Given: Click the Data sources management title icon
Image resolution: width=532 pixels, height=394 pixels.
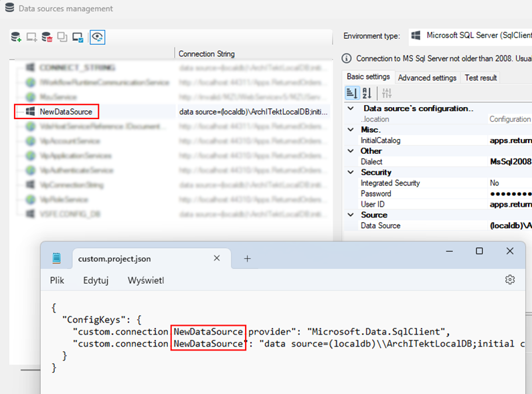Looking at the screenshot, I should coord(9,8).
